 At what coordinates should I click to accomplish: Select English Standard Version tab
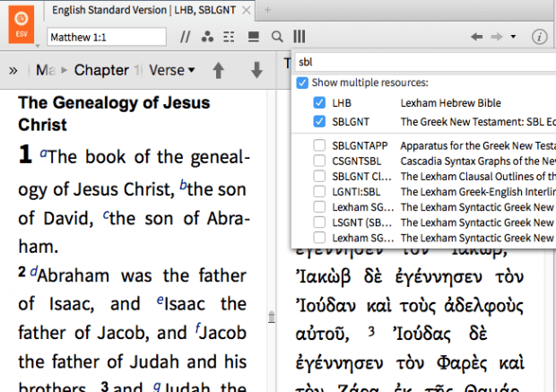[143, 10]
